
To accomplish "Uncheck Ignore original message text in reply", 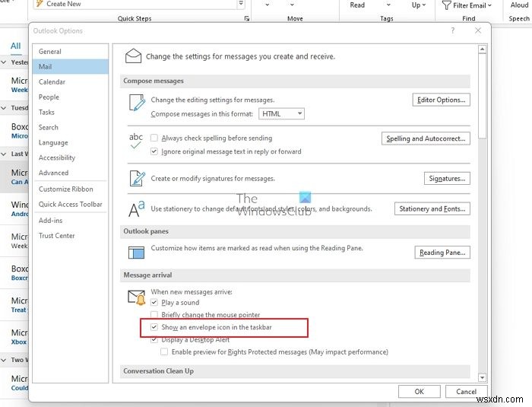I will [154, 151].
